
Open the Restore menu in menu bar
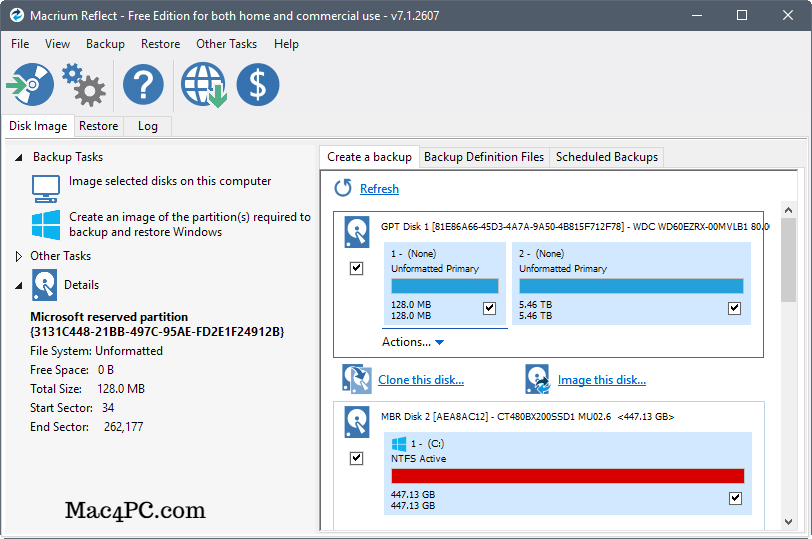pyautogui.click(x=161, y=44)
